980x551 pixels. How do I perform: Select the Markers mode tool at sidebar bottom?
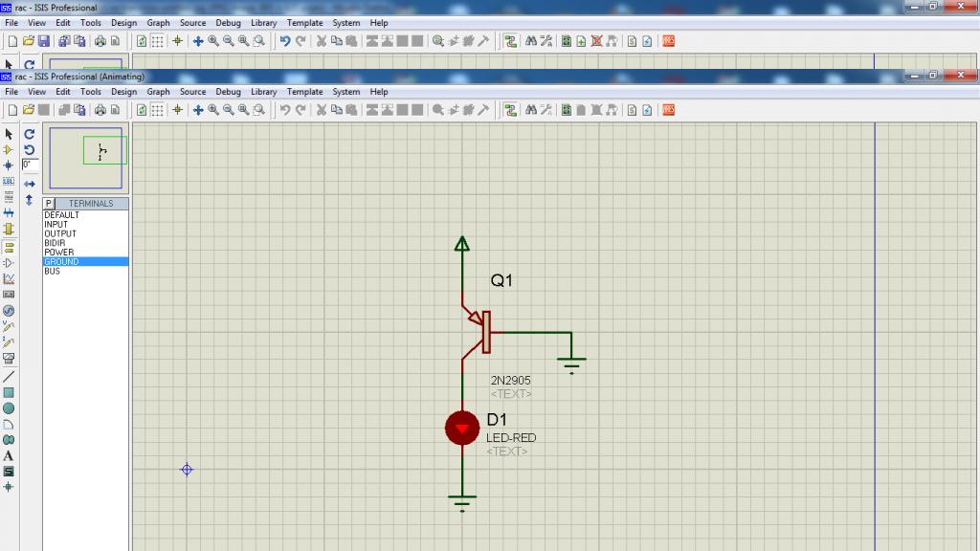8,487
